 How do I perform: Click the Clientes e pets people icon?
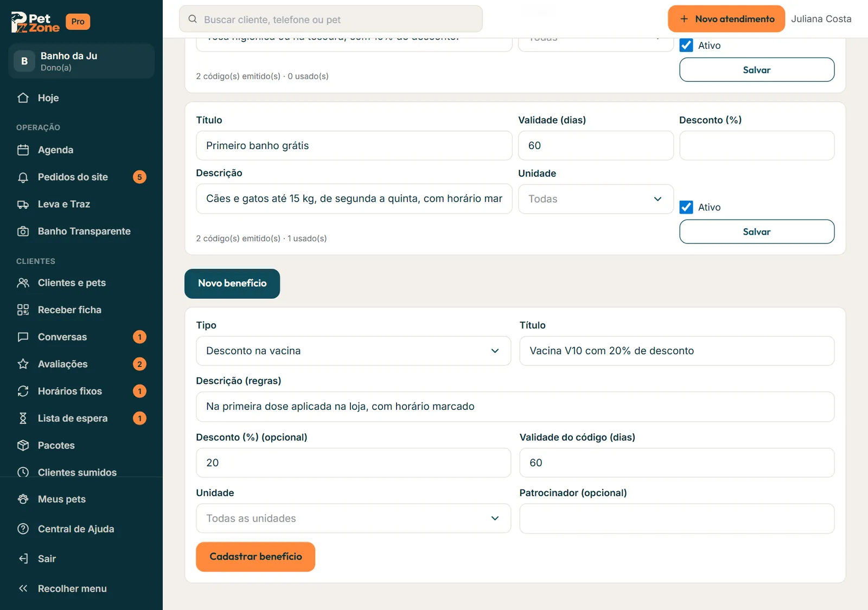pos(23,282)
